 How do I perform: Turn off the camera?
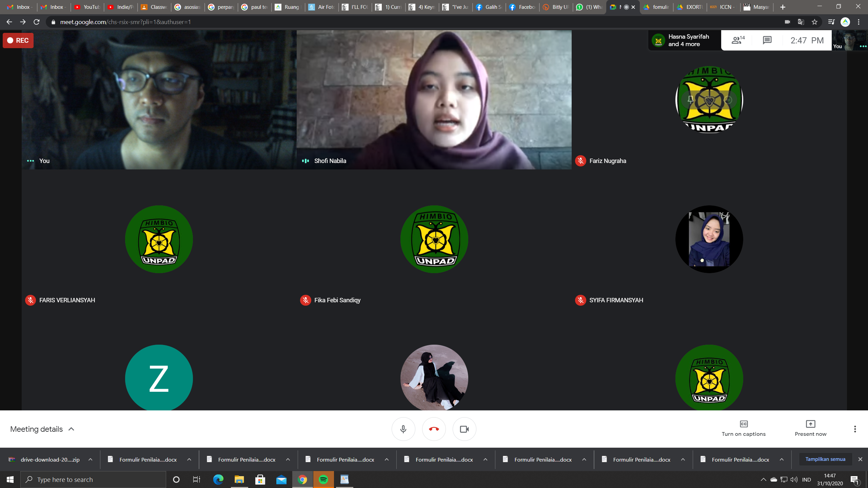coord(464,429)
